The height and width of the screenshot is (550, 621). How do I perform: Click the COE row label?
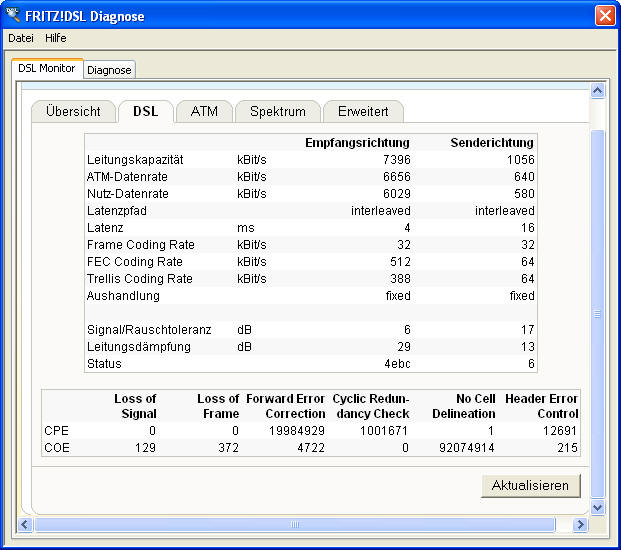(57, 448)
